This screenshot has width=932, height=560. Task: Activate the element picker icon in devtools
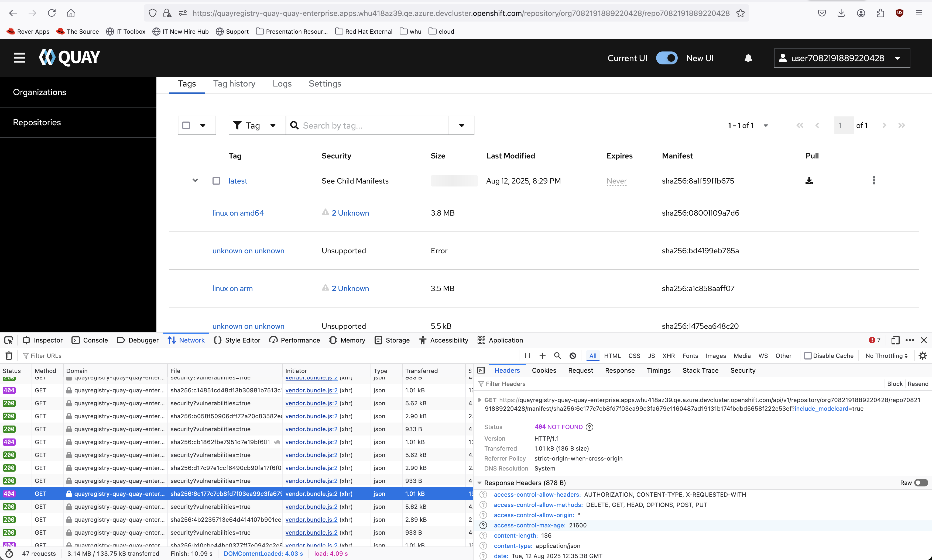(x=8, y=340)
